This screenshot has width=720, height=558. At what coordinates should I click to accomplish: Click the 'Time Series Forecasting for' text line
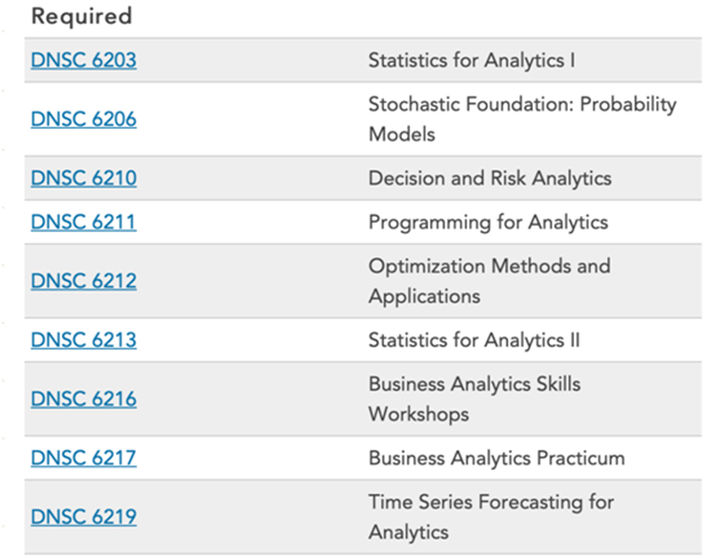pos(491,502)
